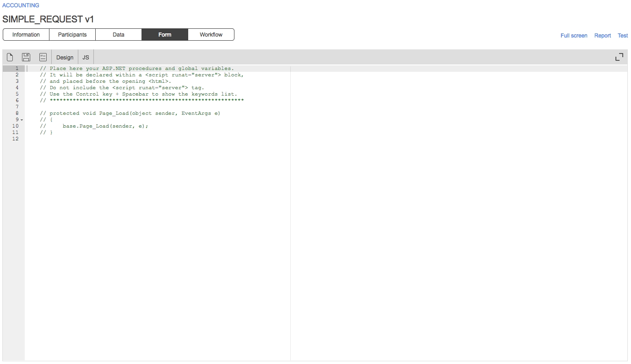Click the new blank document icon
This screenshot has width=631, height=364.
point(10,57)
